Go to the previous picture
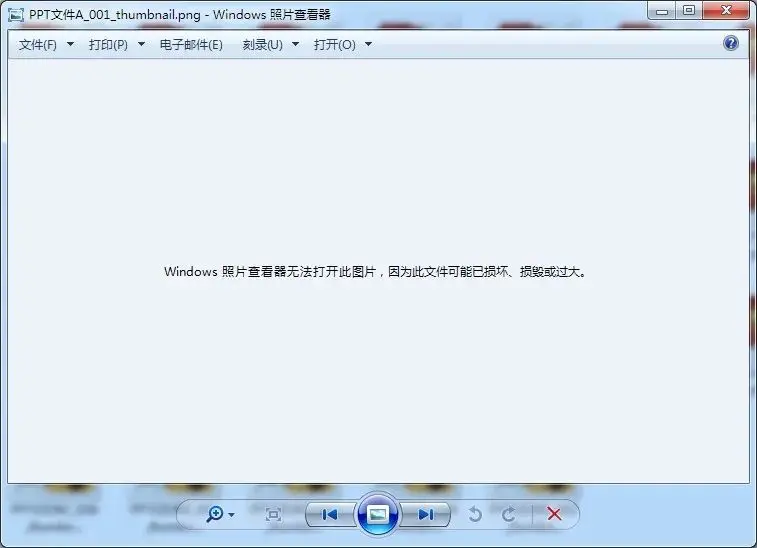Viewport: 757px width, 548px height. [330, 515]
